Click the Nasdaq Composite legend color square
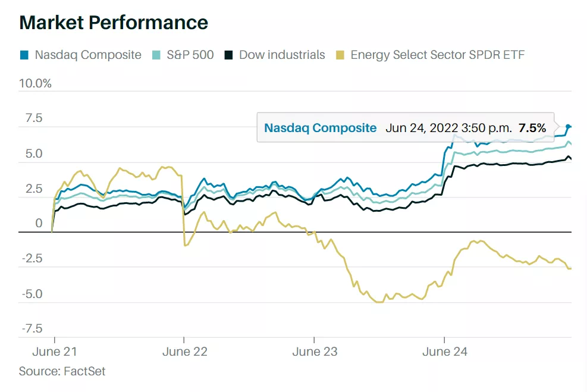The width and height of the screenshot is (587, 392). [24, 55]
